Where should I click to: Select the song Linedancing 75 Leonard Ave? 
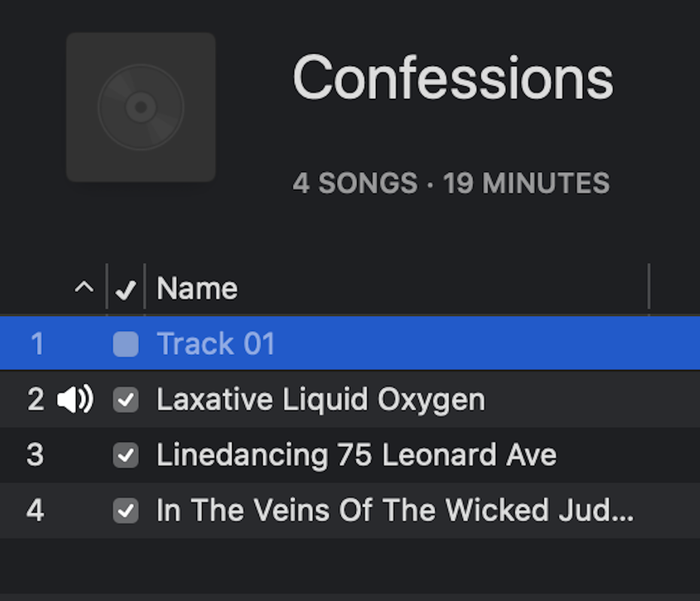[x=356, y=455]
